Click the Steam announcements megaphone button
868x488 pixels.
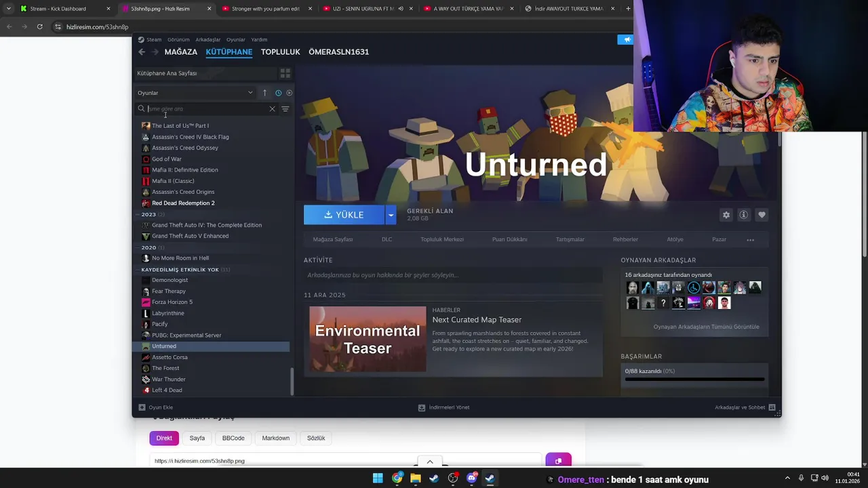[x=626, y=39]
